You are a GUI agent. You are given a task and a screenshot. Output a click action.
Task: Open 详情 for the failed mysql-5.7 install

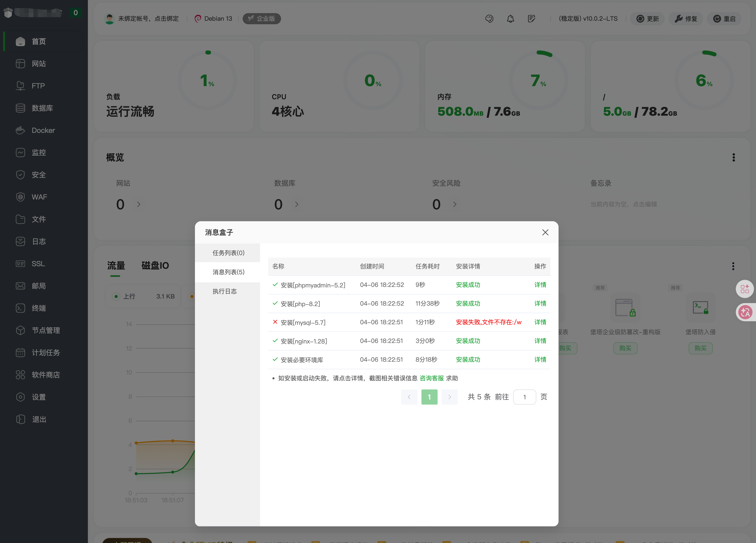[540, 322]
